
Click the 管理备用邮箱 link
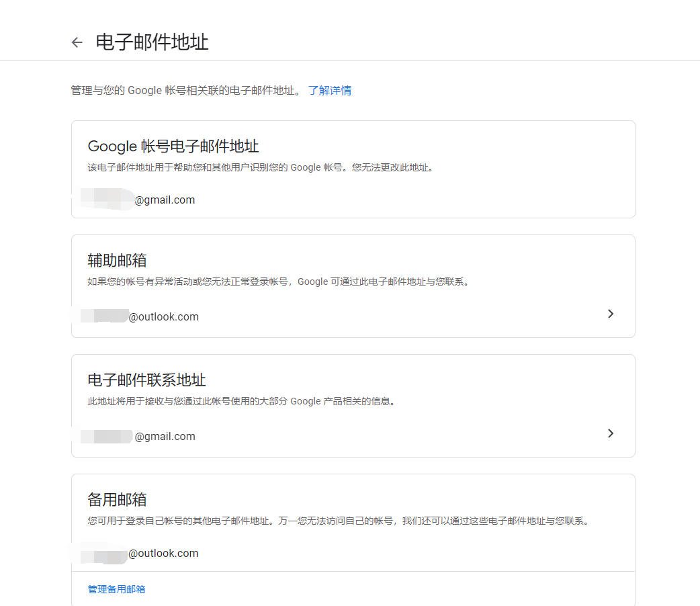pos(116,589)
